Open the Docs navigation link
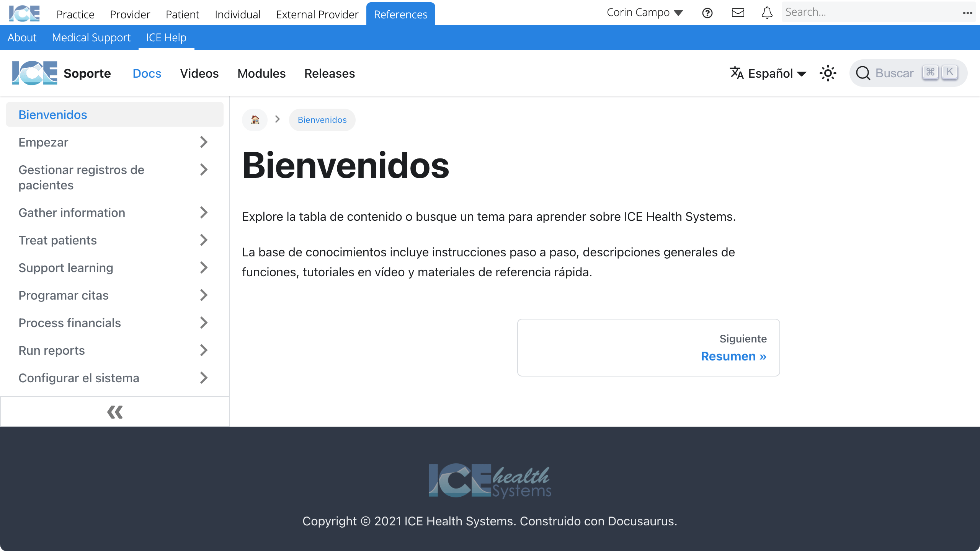Screen dimensions: 980x551 pos(147,73)
